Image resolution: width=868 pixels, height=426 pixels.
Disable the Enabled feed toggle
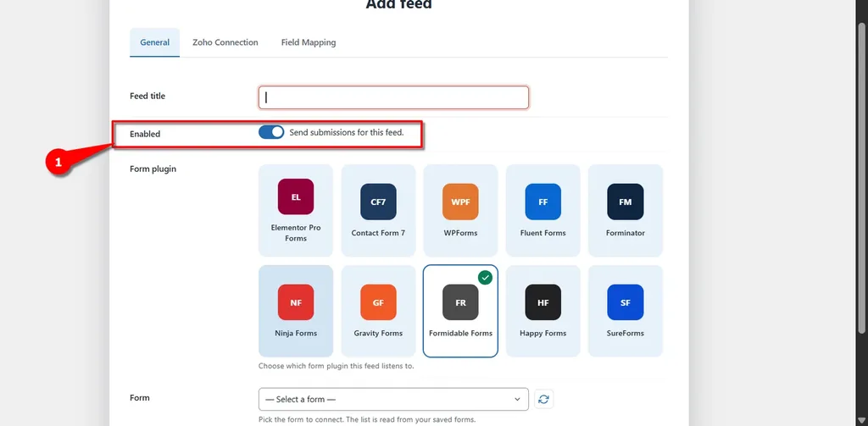(x=271, y=132)
